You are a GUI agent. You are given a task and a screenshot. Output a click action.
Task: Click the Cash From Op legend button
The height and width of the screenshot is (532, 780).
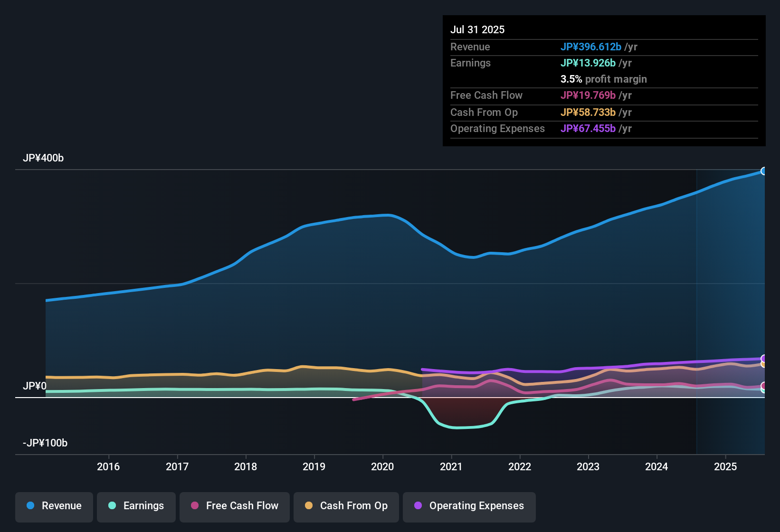(x=346, y=506)
